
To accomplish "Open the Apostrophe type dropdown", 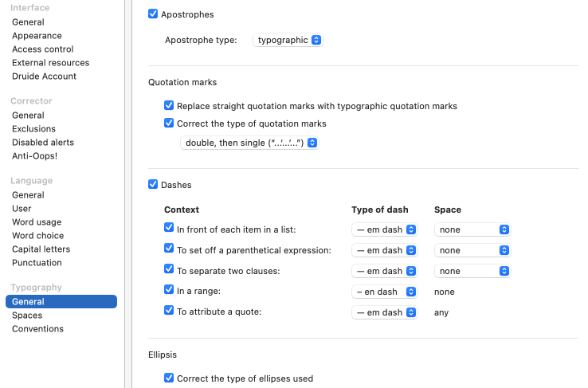I will 288,40.
